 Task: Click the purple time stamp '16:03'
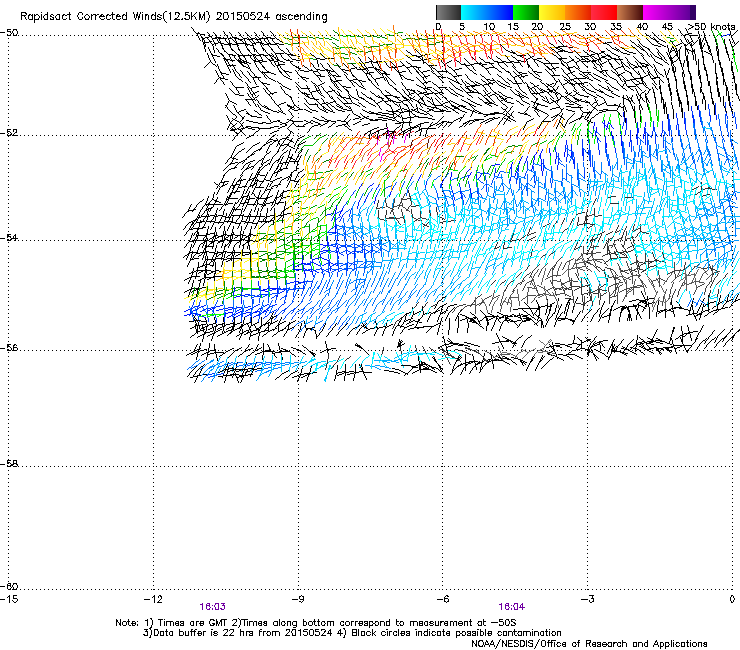pyautogui.click(x=212, y=607)
